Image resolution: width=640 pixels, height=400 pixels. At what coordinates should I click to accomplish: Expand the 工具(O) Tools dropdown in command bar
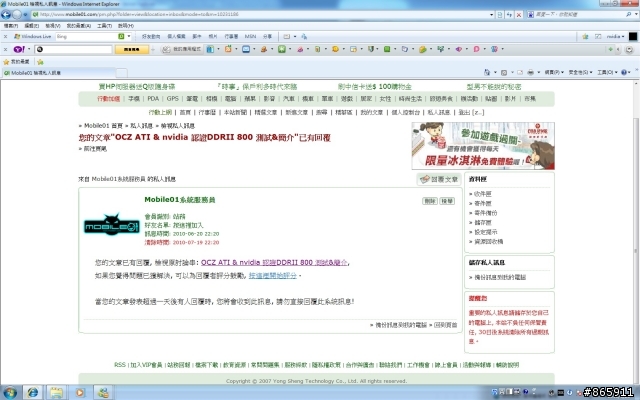(607, 72)
